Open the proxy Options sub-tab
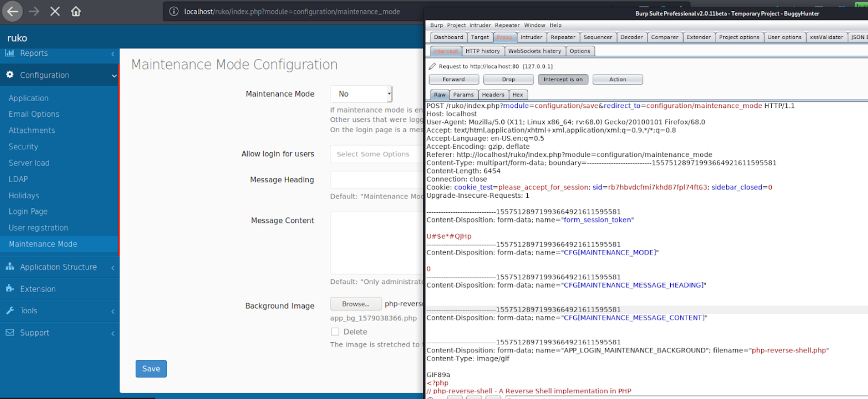This screenshot has height=399, width=868. [580, 51]
